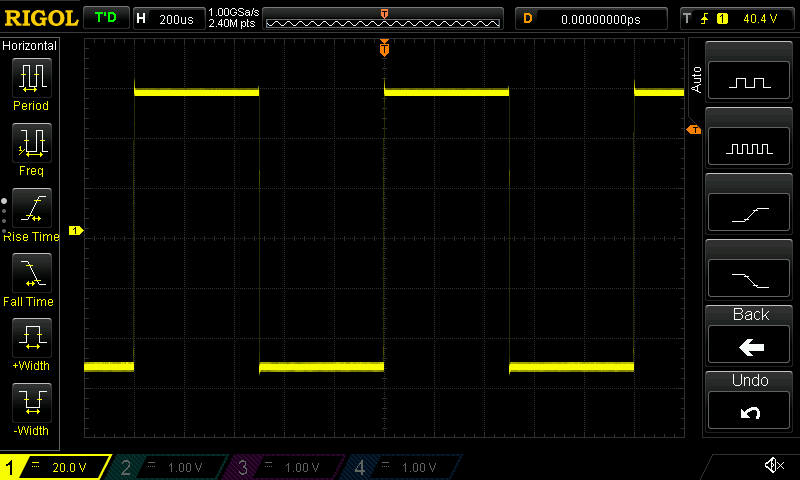
Task: Click the muted speaker icon
Action: (x=774, y=465)
